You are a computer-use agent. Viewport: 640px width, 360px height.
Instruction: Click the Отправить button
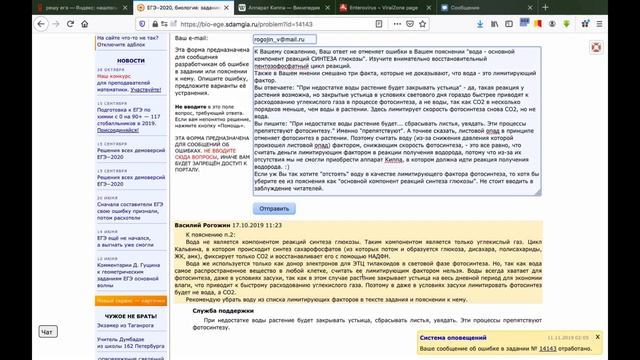[x=274, y=209]
